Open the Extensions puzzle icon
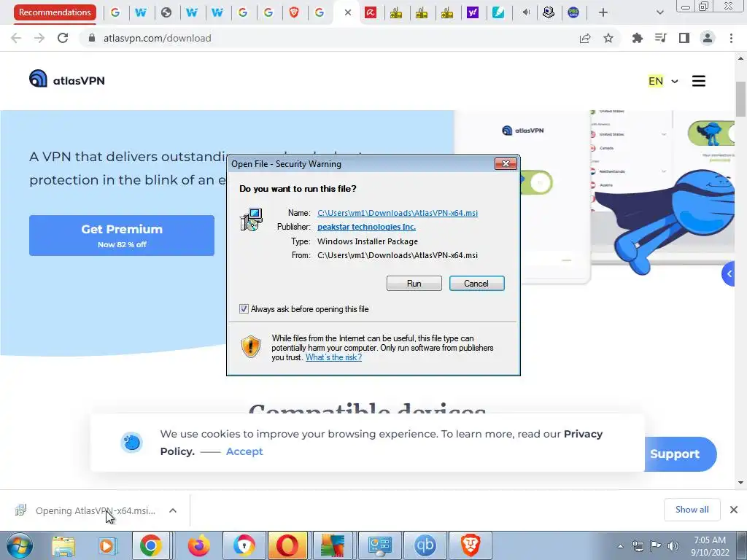This screenshot has height=560, width=747. point(637,38)
